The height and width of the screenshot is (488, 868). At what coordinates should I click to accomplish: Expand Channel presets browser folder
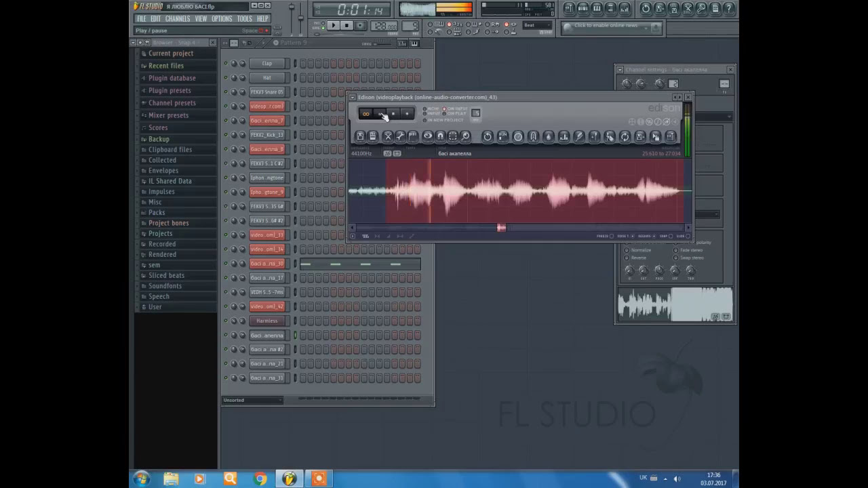[172, 103]
